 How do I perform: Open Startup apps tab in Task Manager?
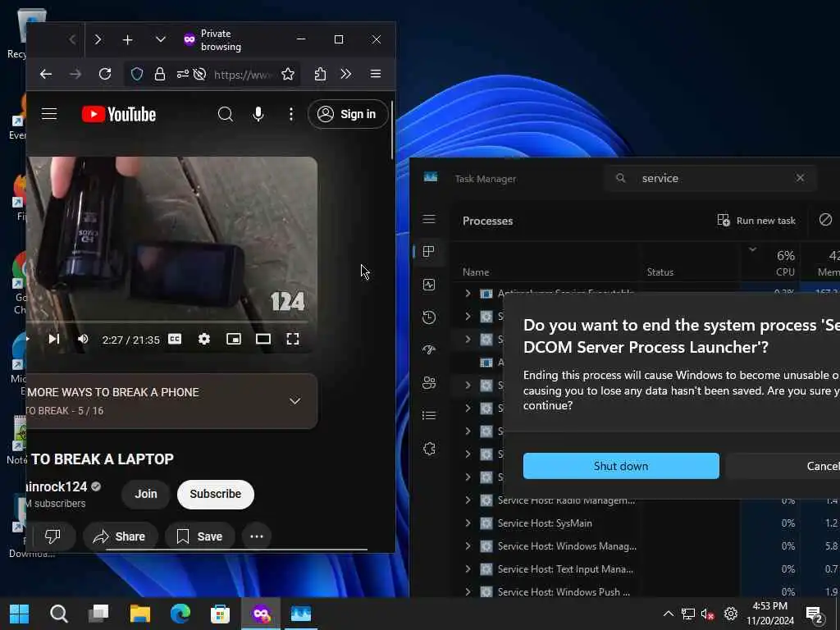pyautogui.click(x=428, y=349)
